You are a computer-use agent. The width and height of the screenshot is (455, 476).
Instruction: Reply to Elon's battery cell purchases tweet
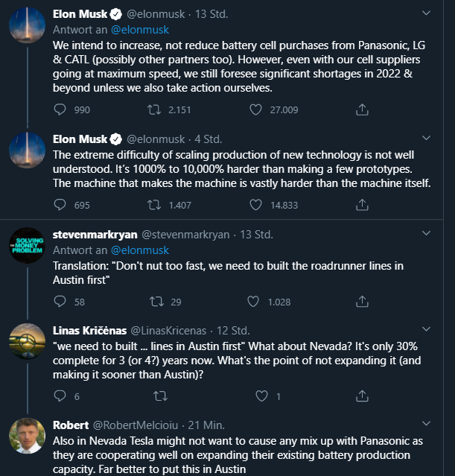pyautogui.click(x=61, y=110)
